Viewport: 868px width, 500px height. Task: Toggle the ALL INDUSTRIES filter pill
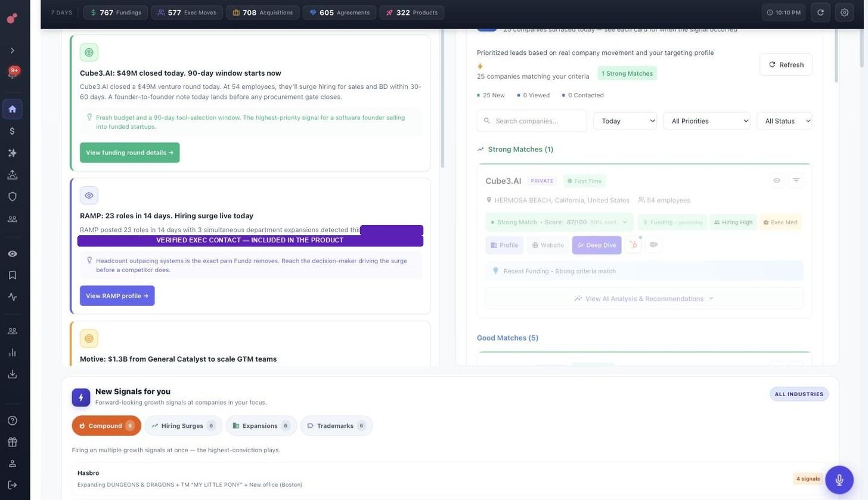click(799, 394)
